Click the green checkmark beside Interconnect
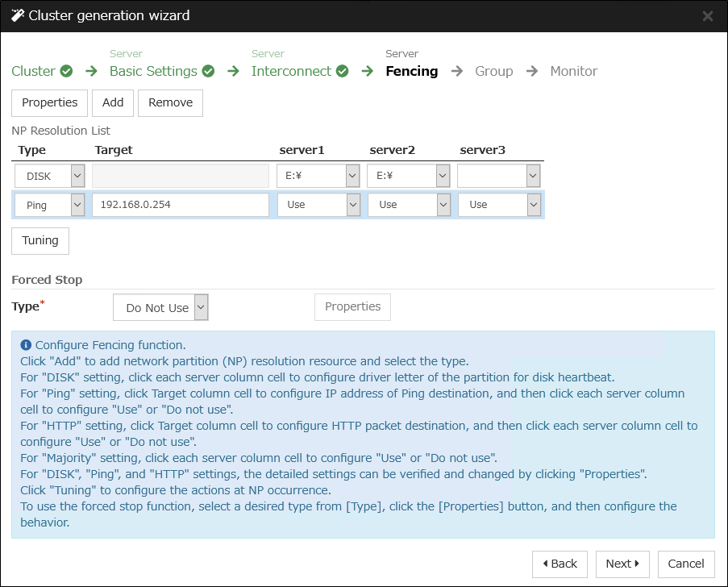 point(343,71)
